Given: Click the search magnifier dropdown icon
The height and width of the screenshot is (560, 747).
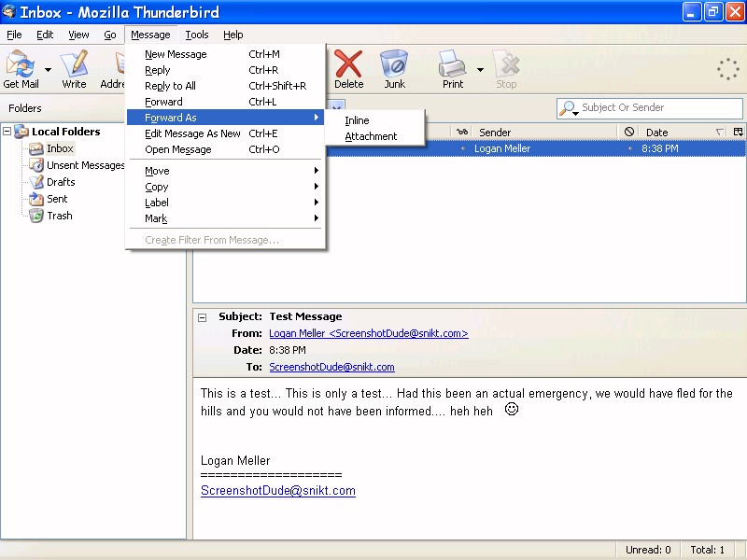Looking at the screenshot, I should (569, 108).
